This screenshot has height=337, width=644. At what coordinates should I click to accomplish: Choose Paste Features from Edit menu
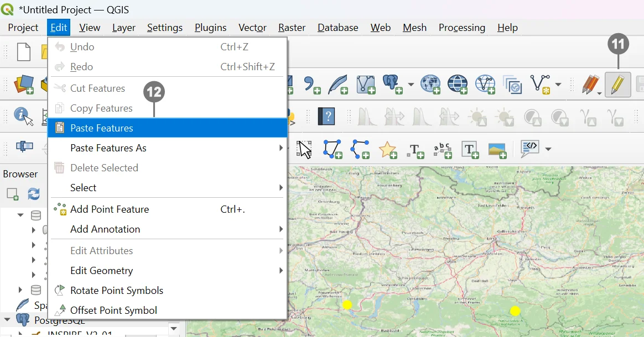[102, 128]
